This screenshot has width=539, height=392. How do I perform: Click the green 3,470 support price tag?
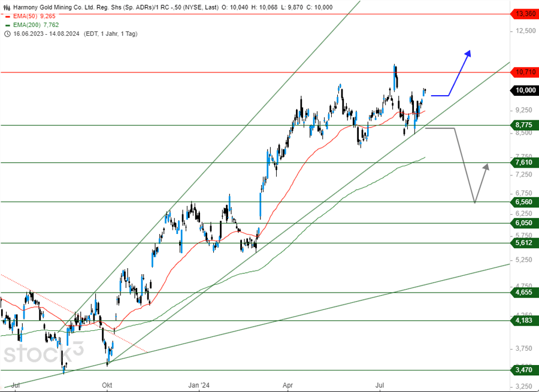[525, 370]
